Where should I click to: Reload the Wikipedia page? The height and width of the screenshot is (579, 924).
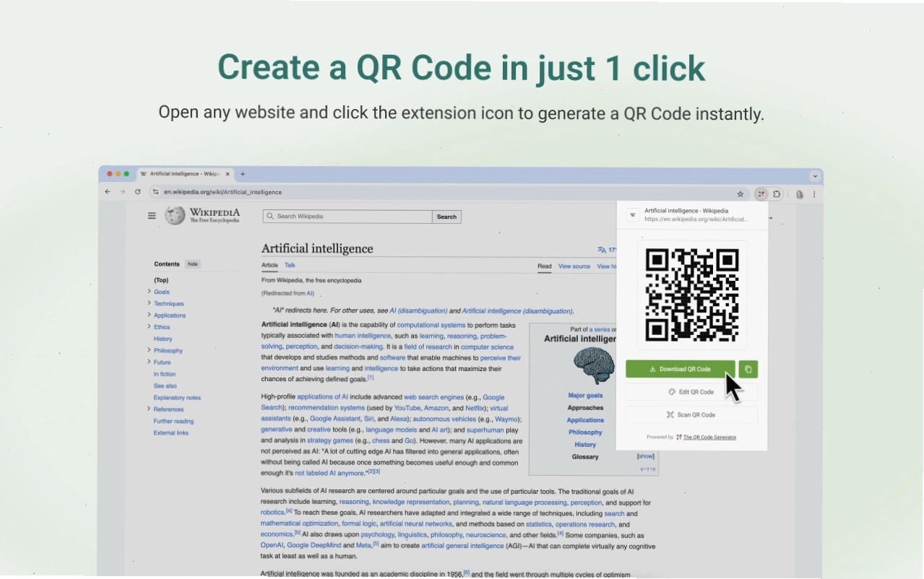pos(137,192)
